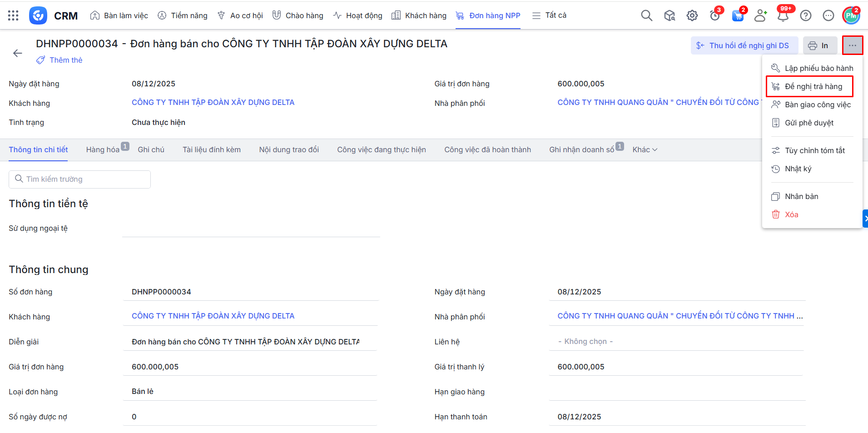Open the notification bell icon
Viewport: 868px width, 433px height.
(x=783, y=15)
